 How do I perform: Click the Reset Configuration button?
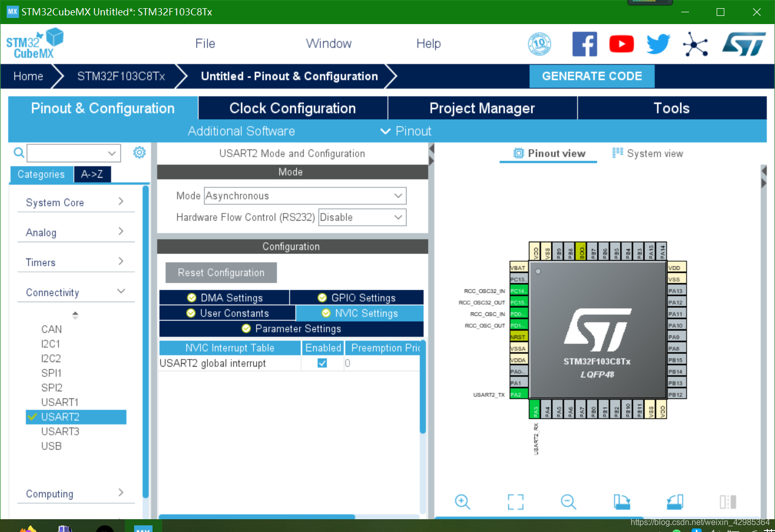(221, 272)
